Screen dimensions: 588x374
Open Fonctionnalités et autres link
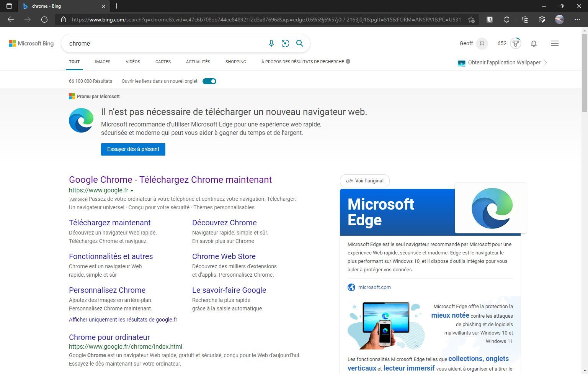point(111,256)
